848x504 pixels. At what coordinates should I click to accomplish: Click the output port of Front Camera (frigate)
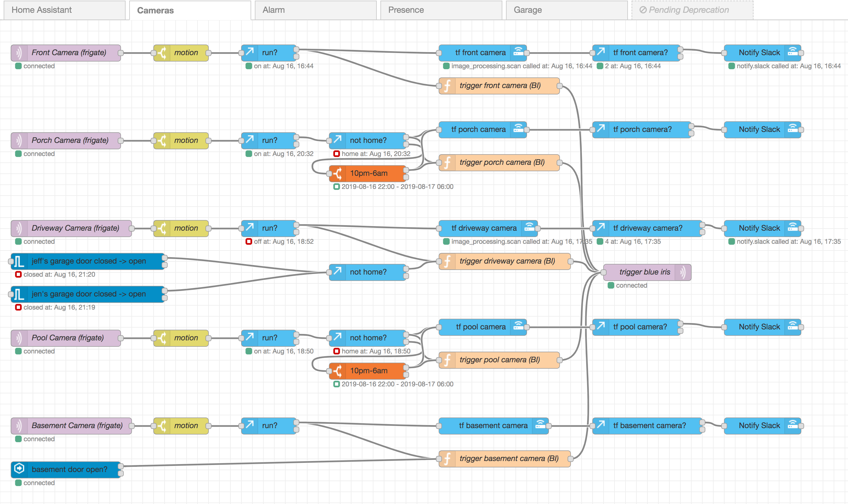click(121, 53)
